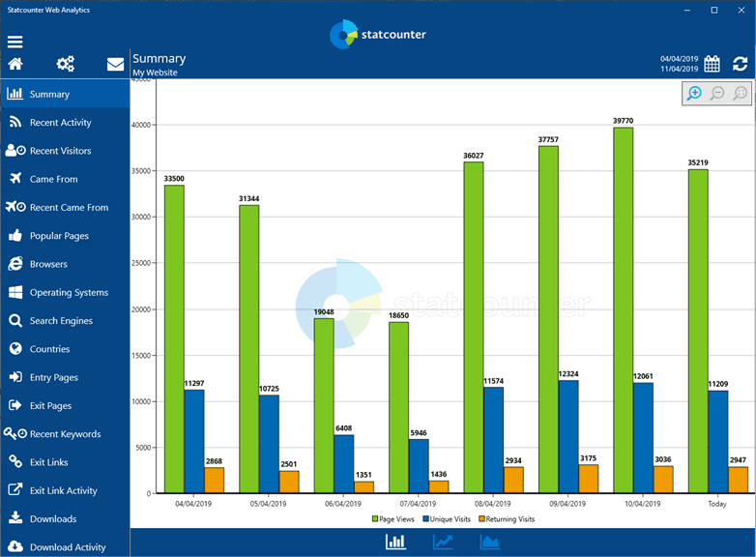Switch to line chart view
Viewport: 756px width, 557px height.
coord(443,542)
